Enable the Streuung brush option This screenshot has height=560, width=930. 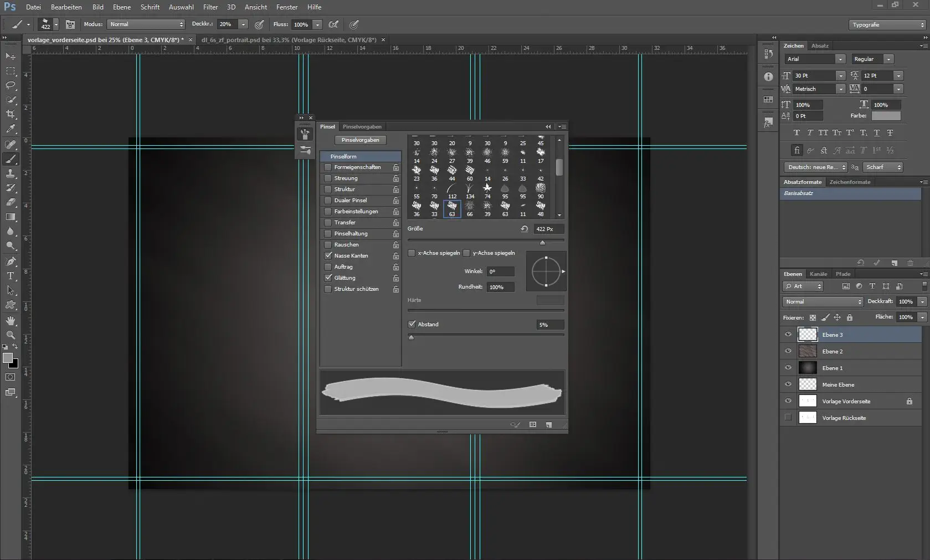[328, 178]
